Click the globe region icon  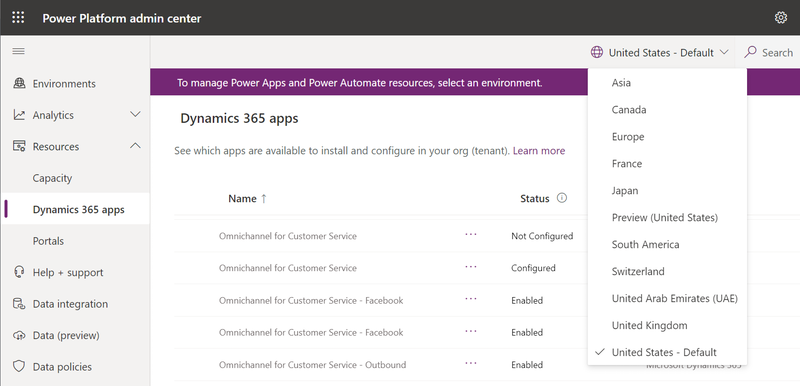[x=596, y=52]
